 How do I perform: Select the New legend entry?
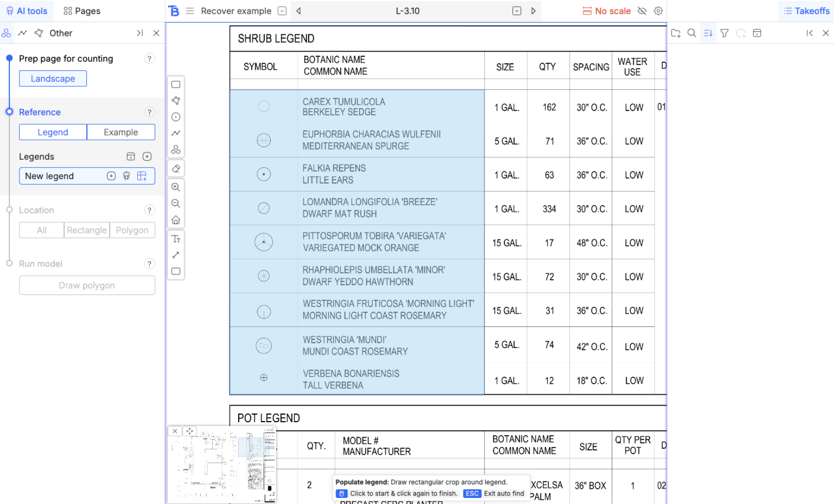(87, 176)
